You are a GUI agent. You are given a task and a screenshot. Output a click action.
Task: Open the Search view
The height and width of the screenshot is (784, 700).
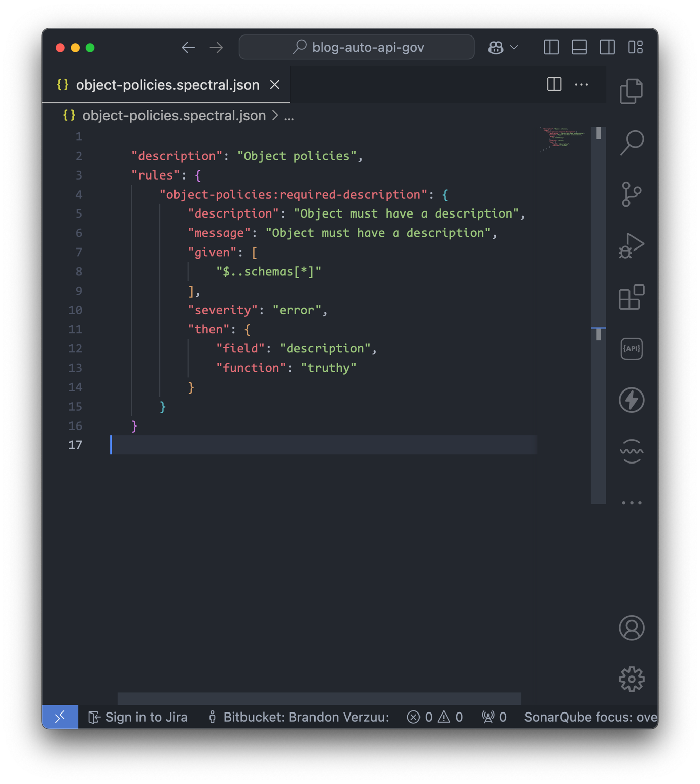point(631,142)
